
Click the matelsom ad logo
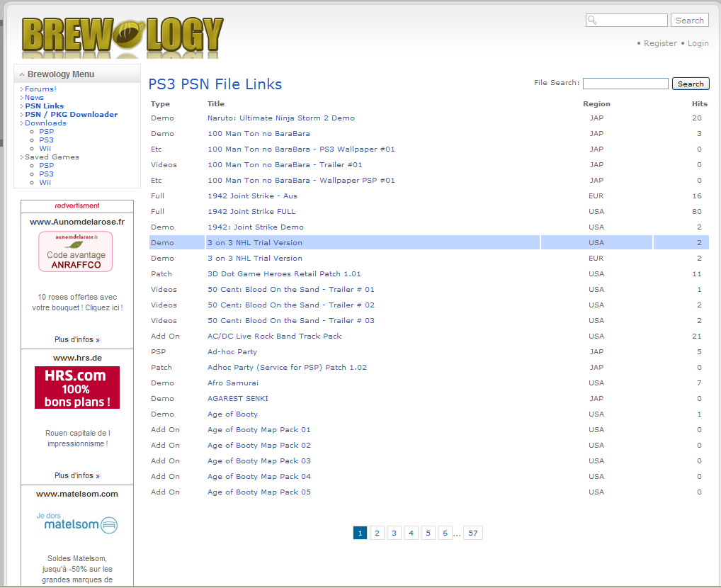point(77,523)
